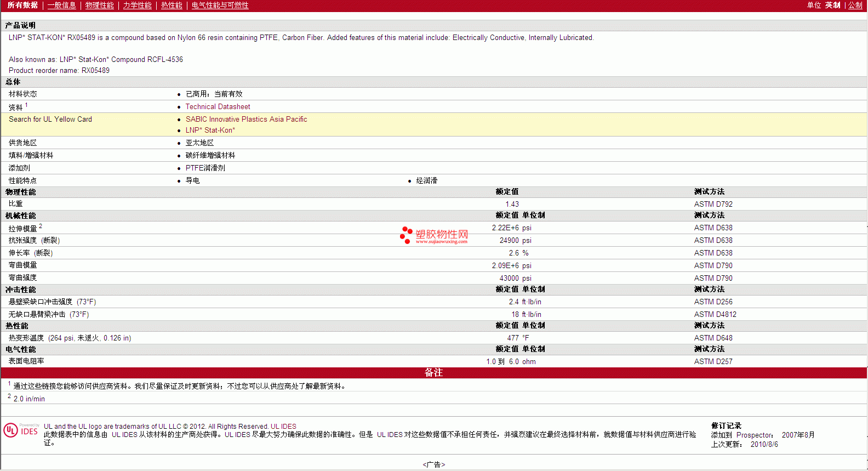Click the LNP* Stat-Kon* link

pos(210,130)
